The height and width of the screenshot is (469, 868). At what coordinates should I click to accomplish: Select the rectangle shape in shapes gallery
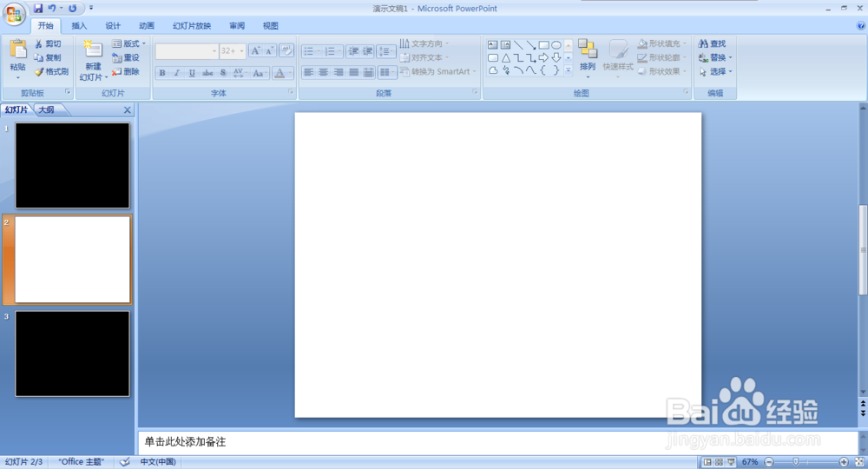click(543, 45)
